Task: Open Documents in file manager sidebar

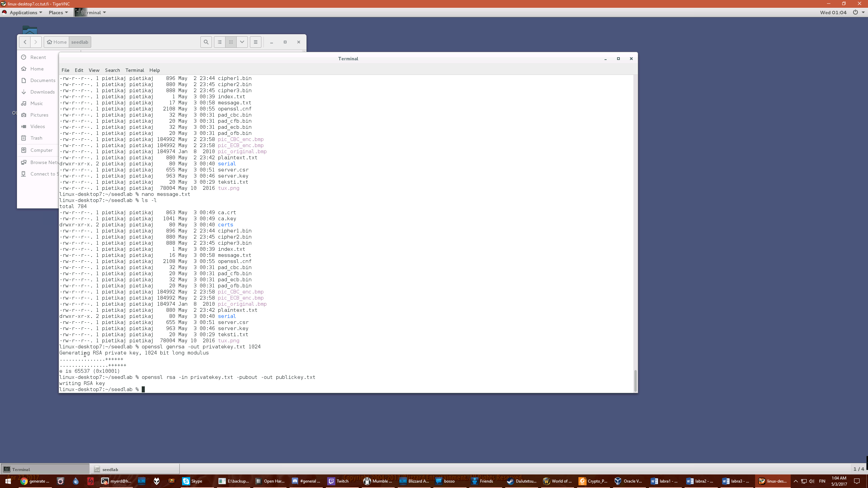Action: (43, 80)
